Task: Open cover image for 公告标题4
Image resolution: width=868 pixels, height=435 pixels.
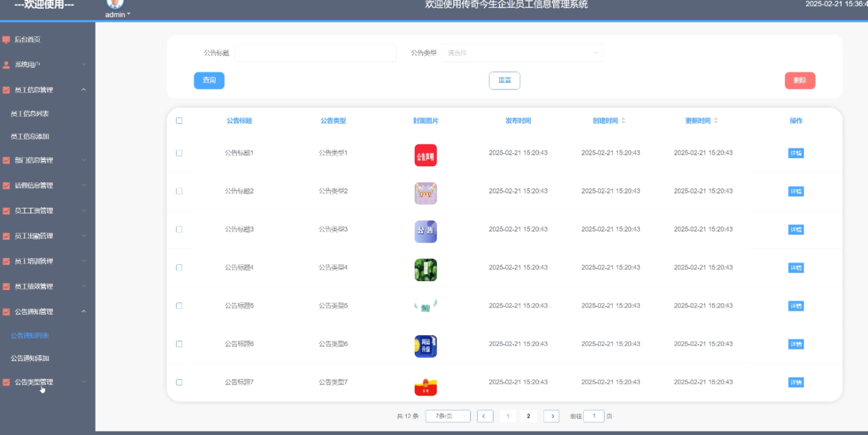Action: click(425, 270)
